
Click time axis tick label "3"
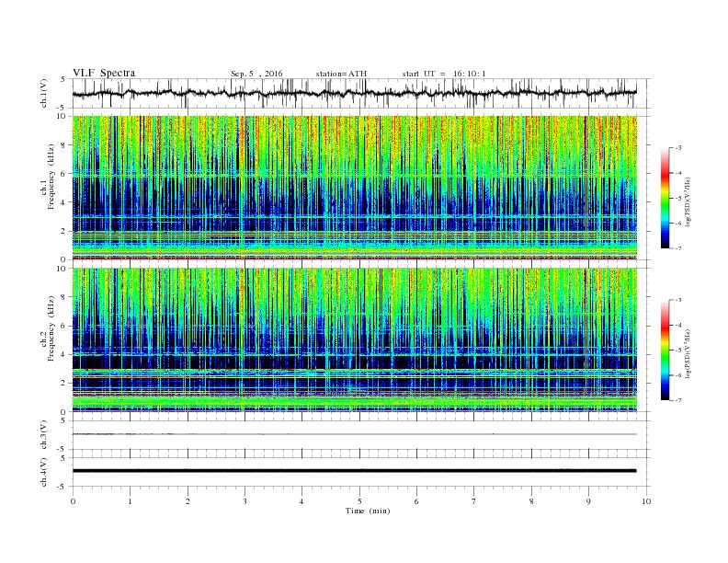pyautogui.click(x=245, y=501)
